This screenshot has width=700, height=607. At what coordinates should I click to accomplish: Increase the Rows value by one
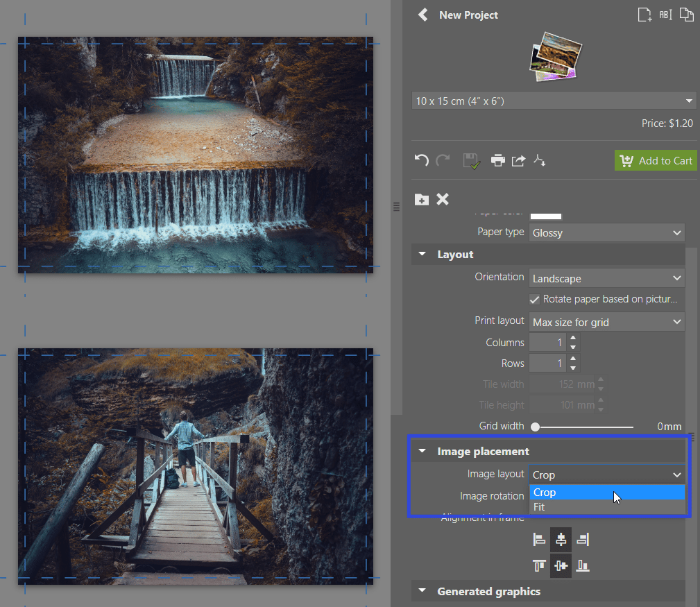click(573, 359)
